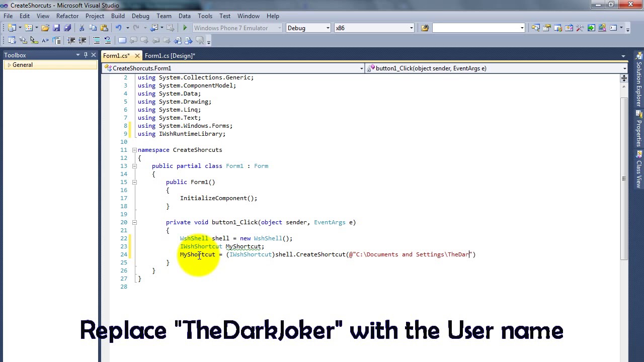Click the New Project toolbar icon
Image resolution: width=644 pixels, height=362 pixels.
click(12, 28)
